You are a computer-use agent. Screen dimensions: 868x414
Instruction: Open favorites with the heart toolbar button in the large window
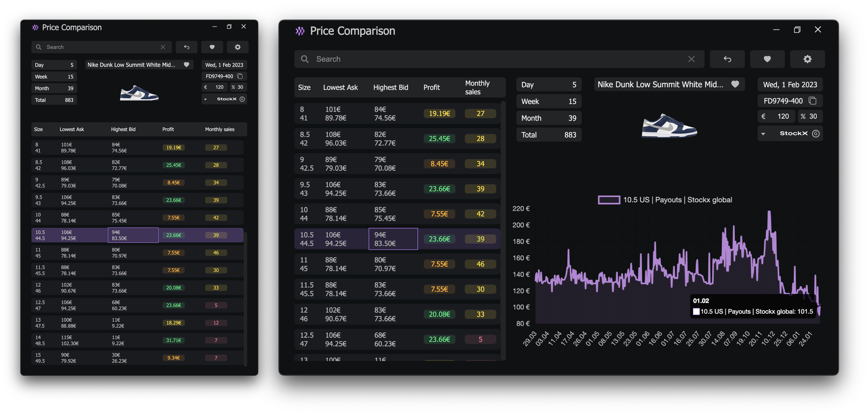(767, 59)
